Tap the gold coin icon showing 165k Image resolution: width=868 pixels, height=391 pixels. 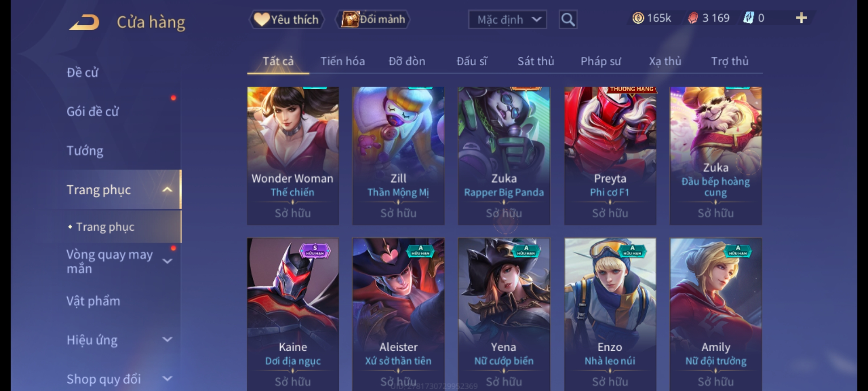pos(638,18)
